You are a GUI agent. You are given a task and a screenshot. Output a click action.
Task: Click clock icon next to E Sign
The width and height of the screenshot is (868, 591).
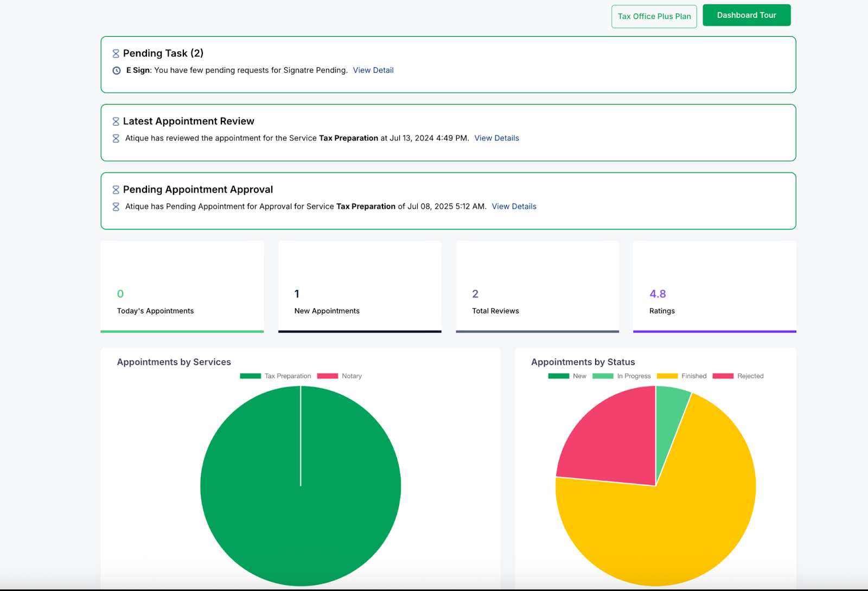(117, 70)
